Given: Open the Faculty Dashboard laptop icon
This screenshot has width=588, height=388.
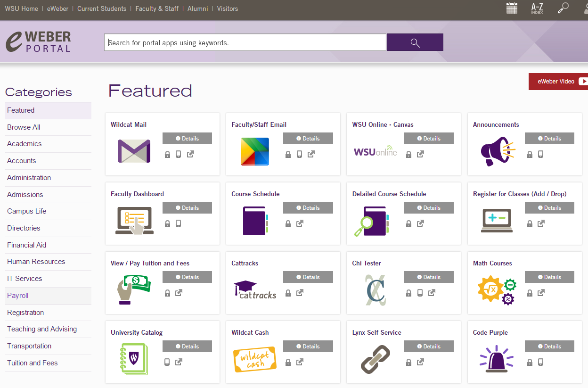Looking at the screenshot, I should (134, 221).
